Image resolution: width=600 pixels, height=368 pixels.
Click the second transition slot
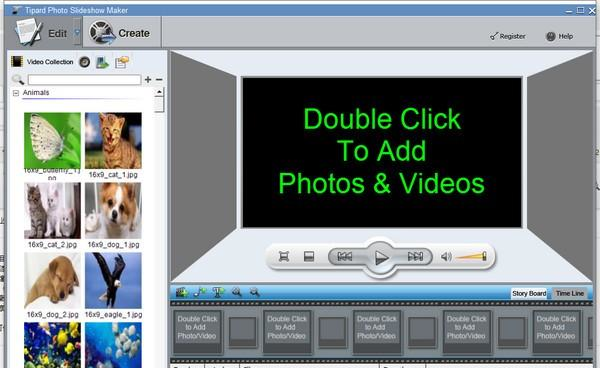(332, 331)
